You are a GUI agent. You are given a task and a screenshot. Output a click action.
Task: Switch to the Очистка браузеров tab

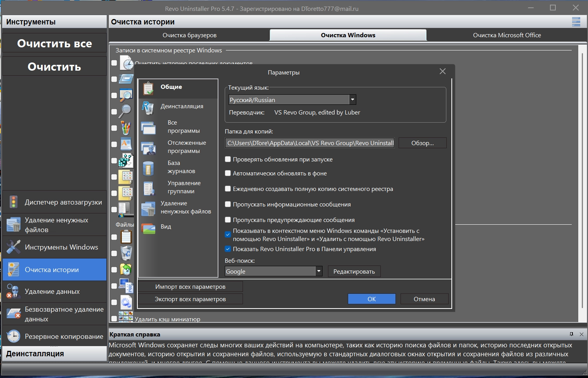point(189,35)
